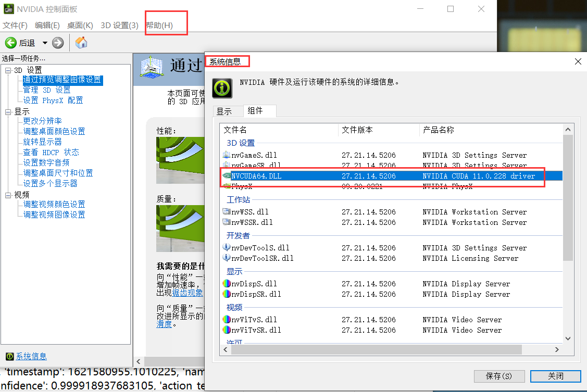Screen dimensions: 587x392
Task: Collapse the 3D 设置 tree node
Action: (8, 70)
